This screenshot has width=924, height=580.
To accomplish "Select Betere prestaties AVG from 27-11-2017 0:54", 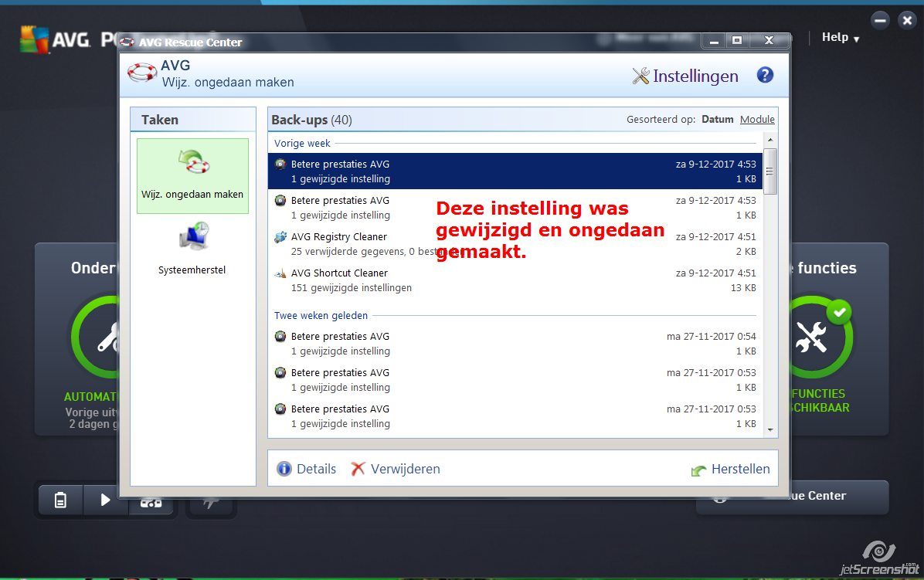I will click(x=515, y=344).
